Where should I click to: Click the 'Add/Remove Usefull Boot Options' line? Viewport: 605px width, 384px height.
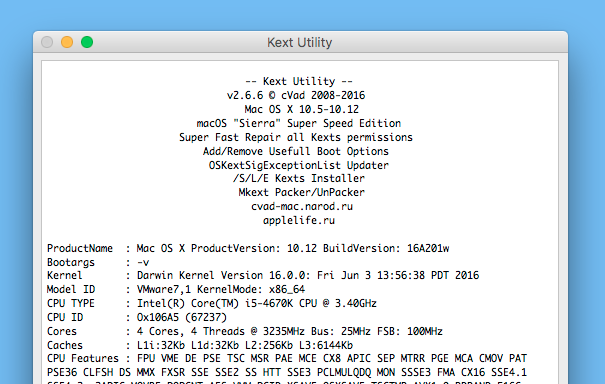[x=296, y=151]
